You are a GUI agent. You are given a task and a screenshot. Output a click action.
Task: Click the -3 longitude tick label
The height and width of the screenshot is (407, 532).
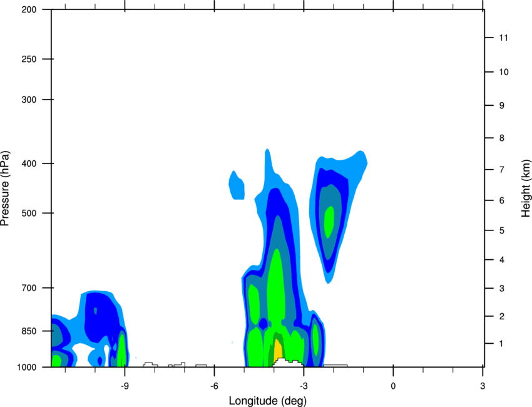[304, 386]
